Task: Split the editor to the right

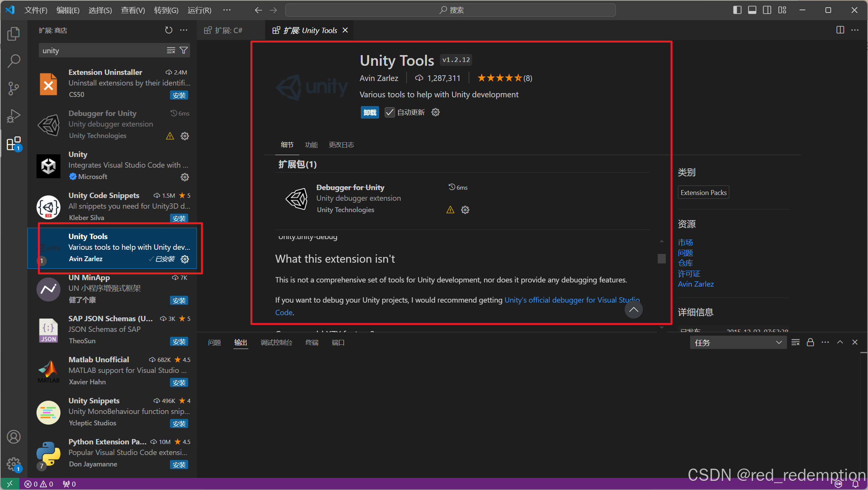Action: coord(840,30)
